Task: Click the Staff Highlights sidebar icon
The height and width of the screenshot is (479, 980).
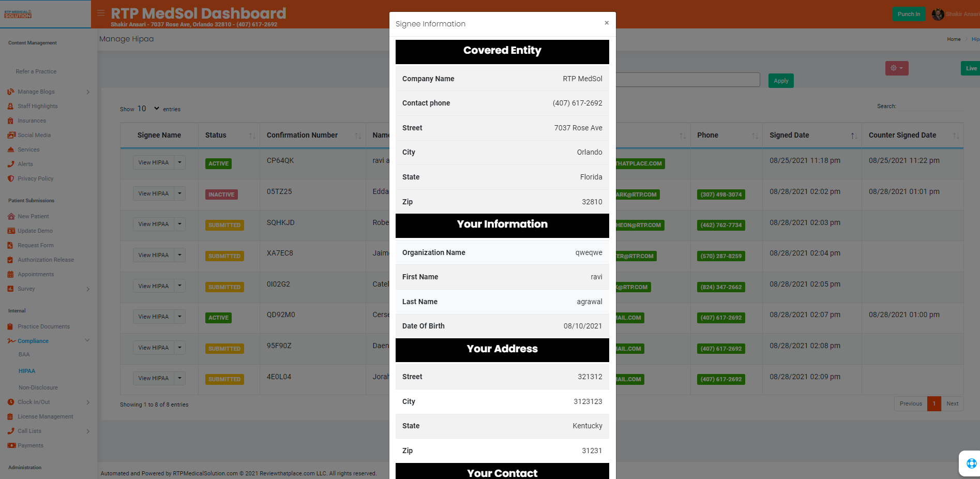Action: click(11, 106)
